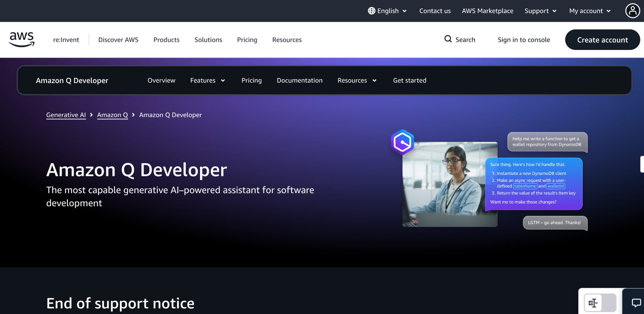
Task: Click the large 'Amazon Q Developer' hero heading
Action: tap(137, 170)
